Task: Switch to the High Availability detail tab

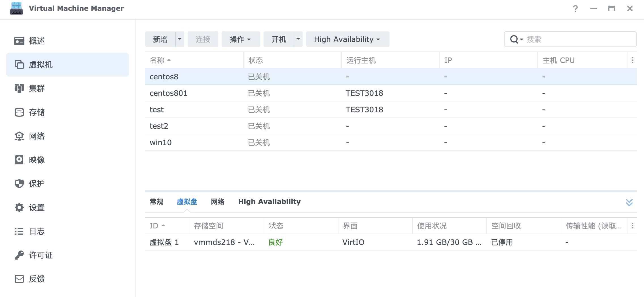Action: click(269, 201)
